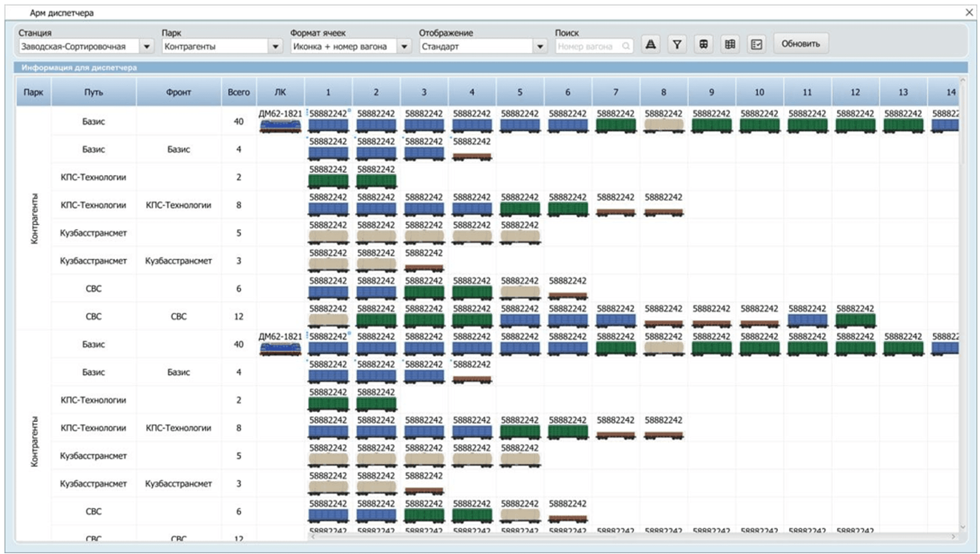Select locomotive ДМ62-1821 in the lower Контрагенты group
Viewport: 980px width, 554px height.
(280, 349)
